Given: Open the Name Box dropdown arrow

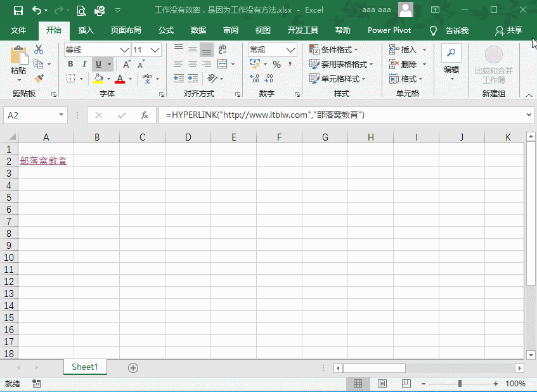Looking at the screenshot, I should click(61, 115).
